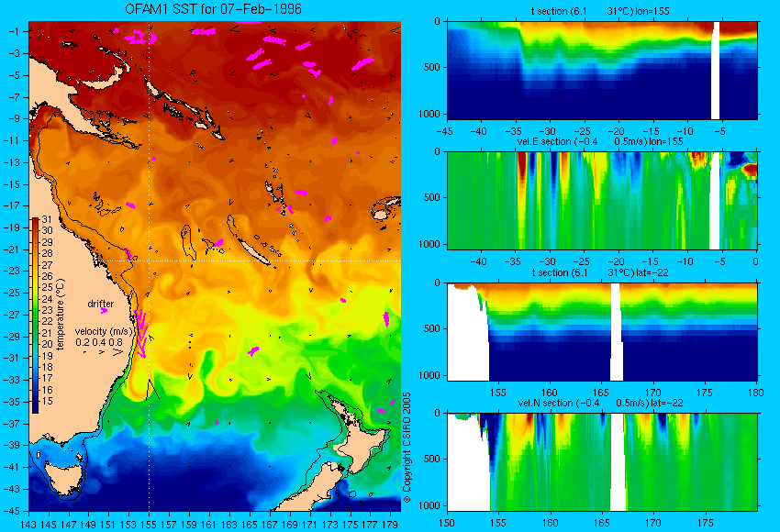
Task: Click the dark blue 15°C end of the colorbar
Action: point(35,407)
